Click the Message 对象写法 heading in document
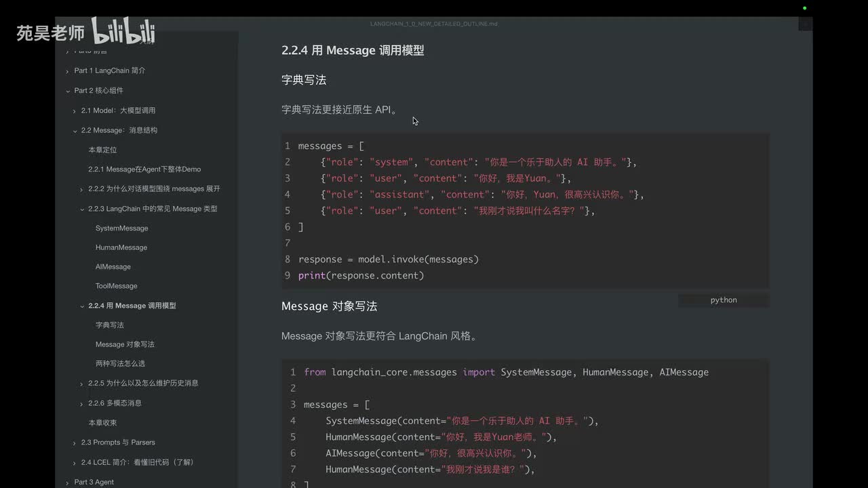This screenshot has width=868, height=488. tap(330, 306)
